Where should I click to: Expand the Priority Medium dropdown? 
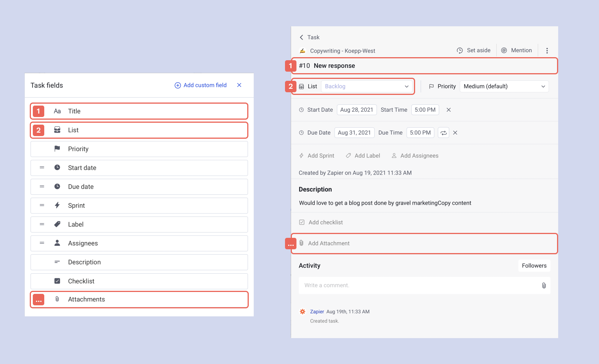pyautogui.click(x=504, y=87)
